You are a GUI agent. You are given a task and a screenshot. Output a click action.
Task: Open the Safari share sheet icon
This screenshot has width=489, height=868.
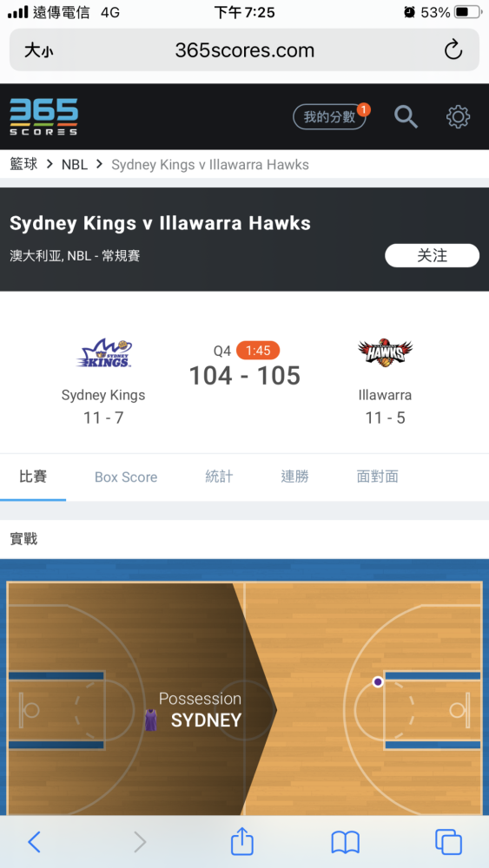pyautogui.click(x=242, y=841)
